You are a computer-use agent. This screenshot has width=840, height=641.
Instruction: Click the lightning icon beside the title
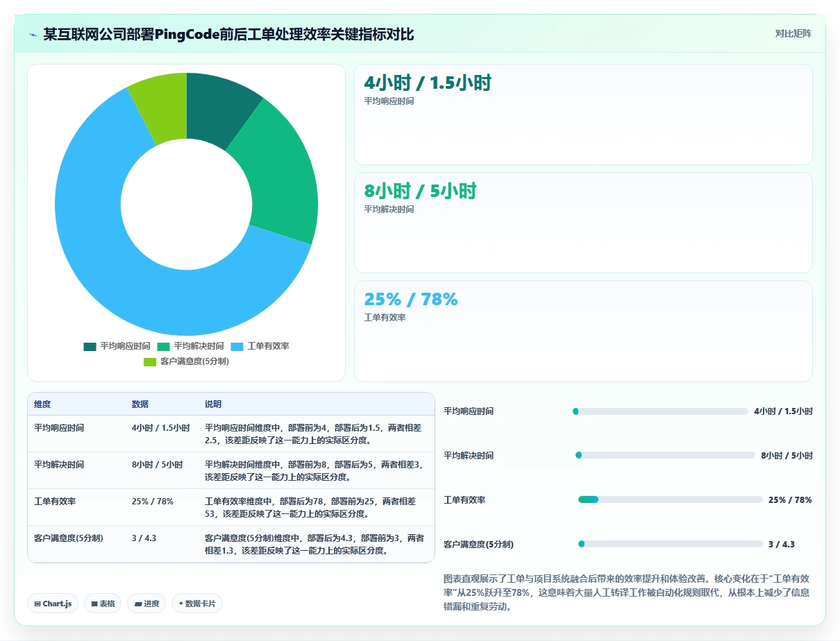[x=33, y=35]
